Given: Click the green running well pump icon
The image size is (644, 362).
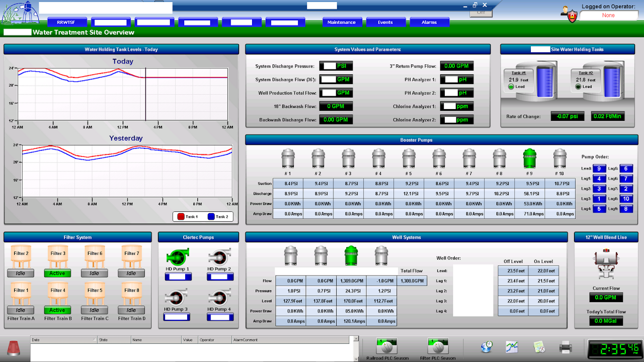Looking at the screenshot, I should [351, 255].
